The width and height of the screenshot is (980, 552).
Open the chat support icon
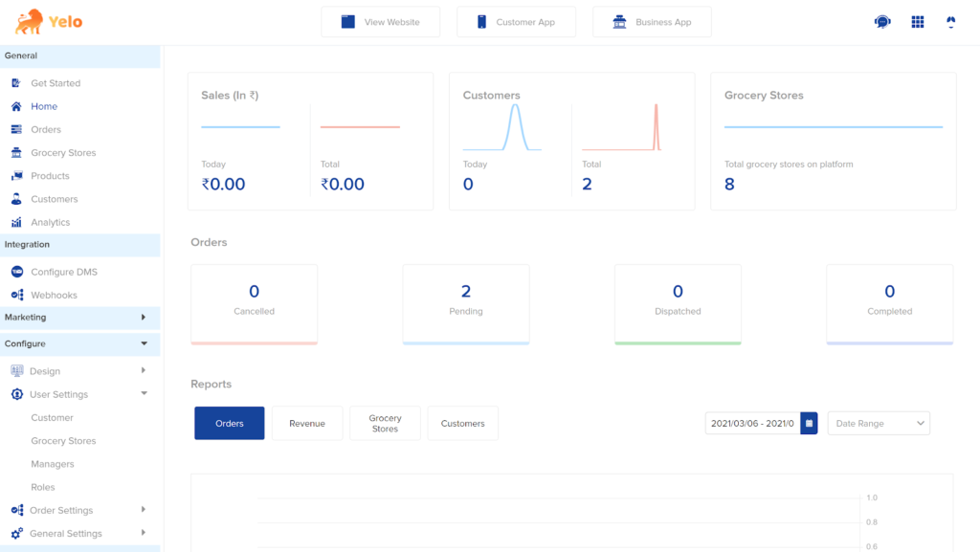(x=881, y=22)
